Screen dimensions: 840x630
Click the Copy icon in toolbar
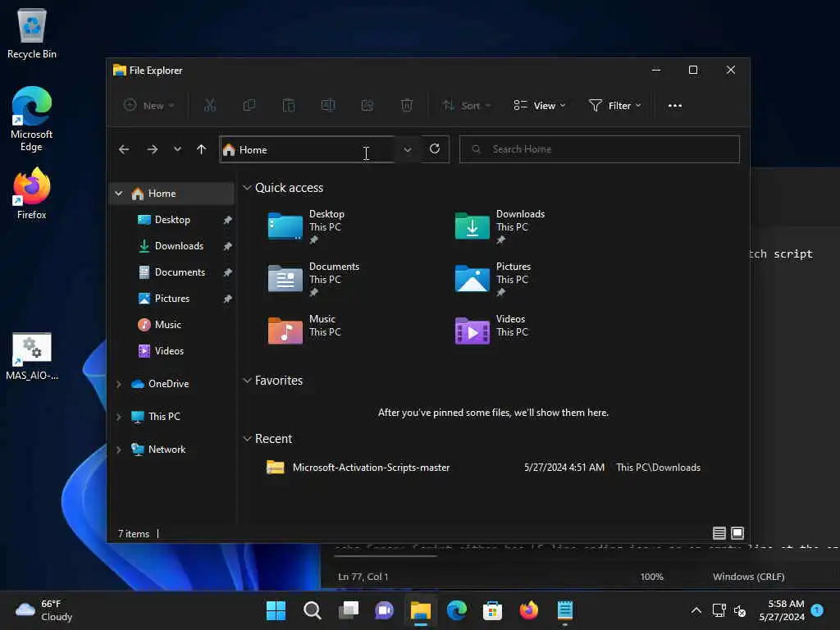click(249, 106)
